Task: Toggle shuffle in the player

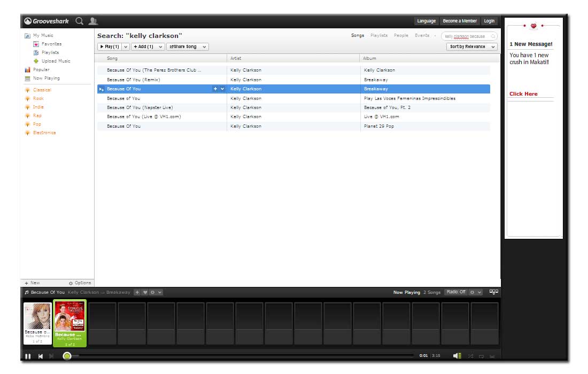Action: click(470, 356)
